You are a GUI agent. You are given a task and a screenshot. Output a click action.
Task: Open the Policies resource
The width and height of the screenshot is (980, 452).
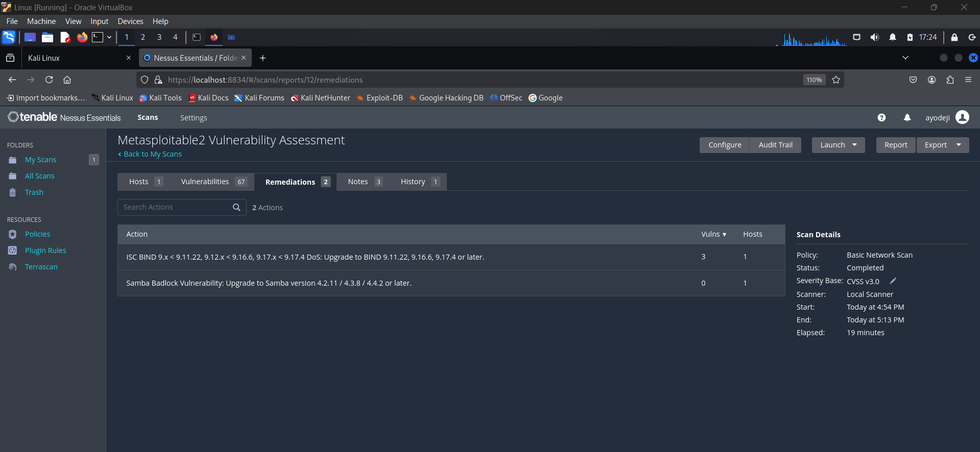point(38,234)
